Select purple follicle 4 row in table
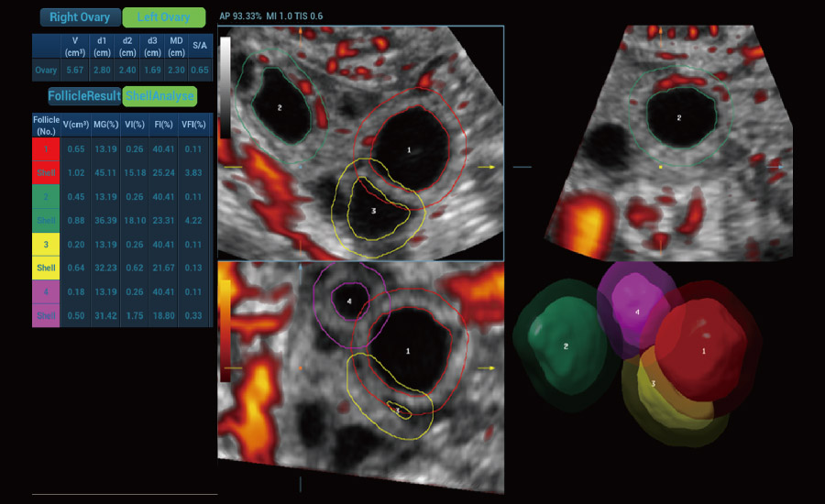Image resolution: width=825 pixels, height=504 pixels. [x=45, y=291]
